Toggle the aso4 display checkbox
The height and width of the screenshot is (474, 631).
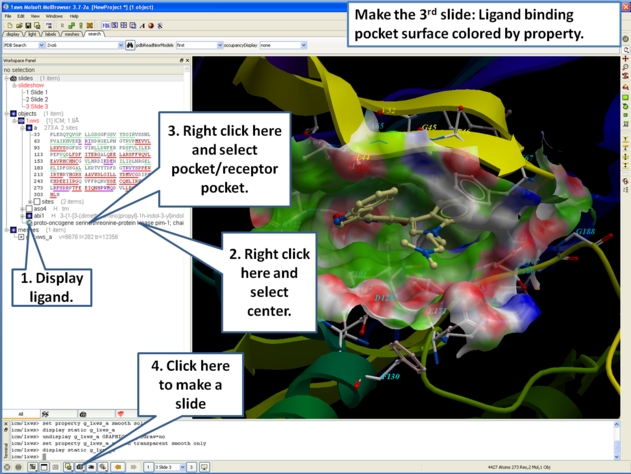[x=31, y=208]
